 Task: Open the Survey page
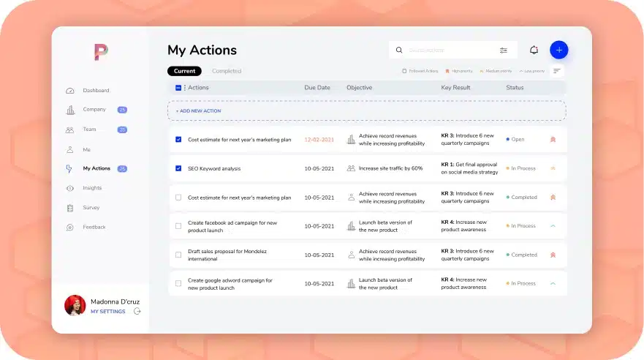[91, 208]
